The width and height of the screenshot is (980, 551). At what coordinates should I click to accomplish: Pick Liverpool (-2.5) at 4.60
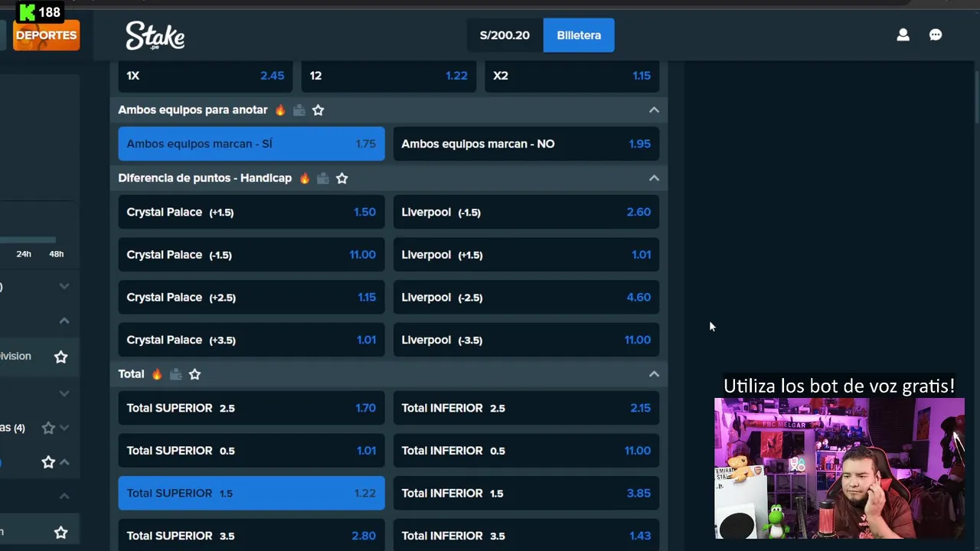(526, 298)
